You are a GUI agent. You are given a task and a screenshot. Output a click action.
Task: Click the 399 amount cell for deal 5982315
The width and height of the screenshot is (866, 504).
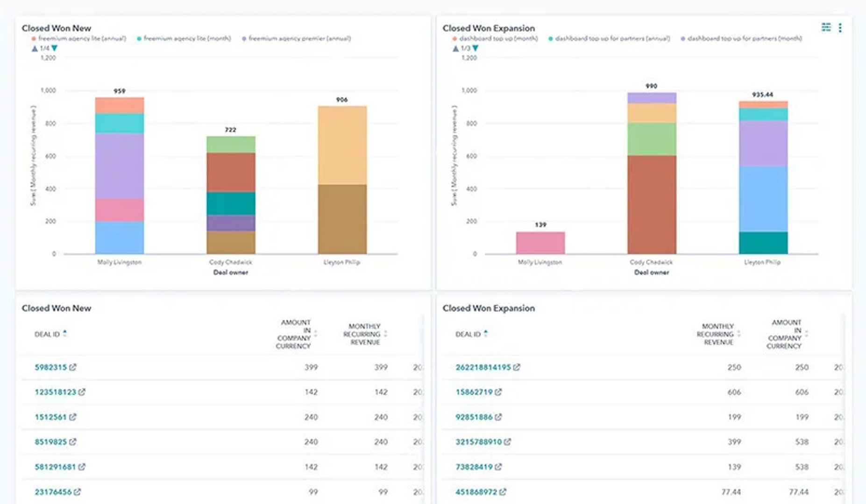coord(311,367)
